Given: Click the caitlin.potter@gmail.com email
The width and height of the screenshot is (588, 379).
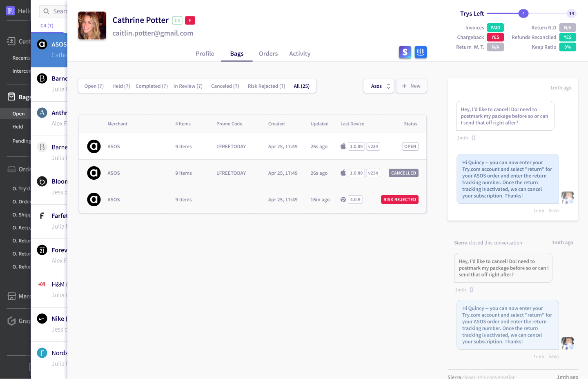Looking at the screenshot, I should click(x=153, y=33).
